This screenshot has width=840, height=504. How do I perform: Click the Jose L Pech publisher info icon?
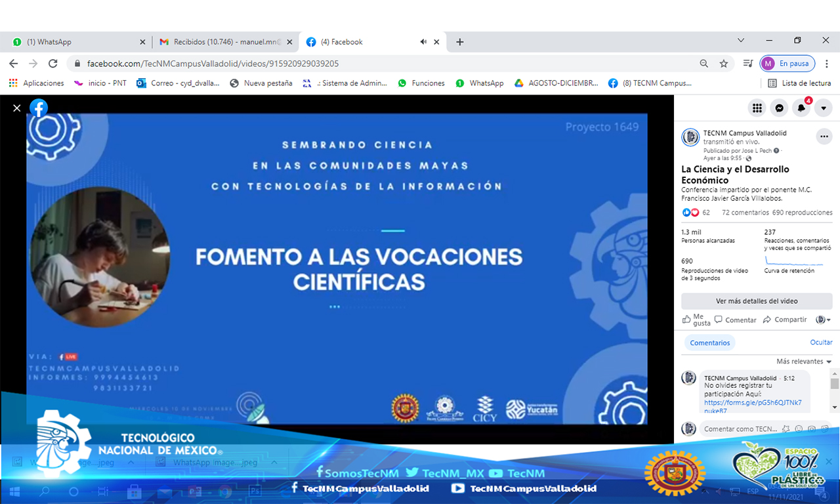[x=776, y=151]
